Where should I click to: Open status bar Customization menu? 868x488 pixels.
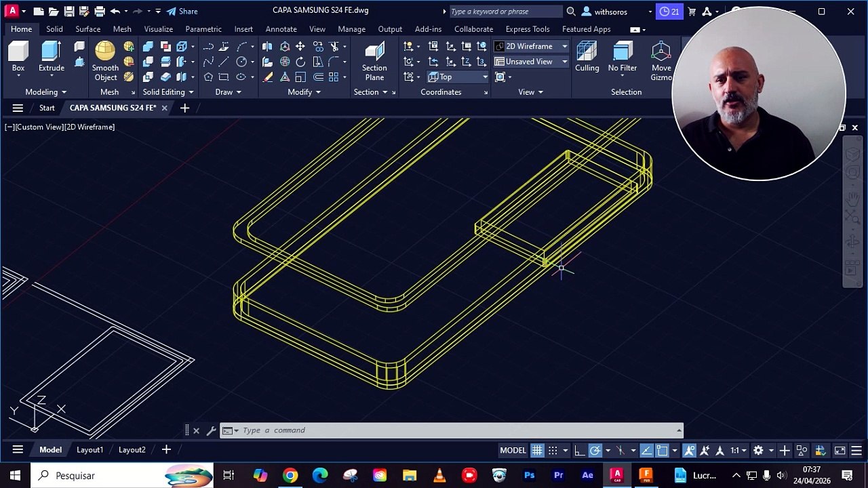coord(856,450)
